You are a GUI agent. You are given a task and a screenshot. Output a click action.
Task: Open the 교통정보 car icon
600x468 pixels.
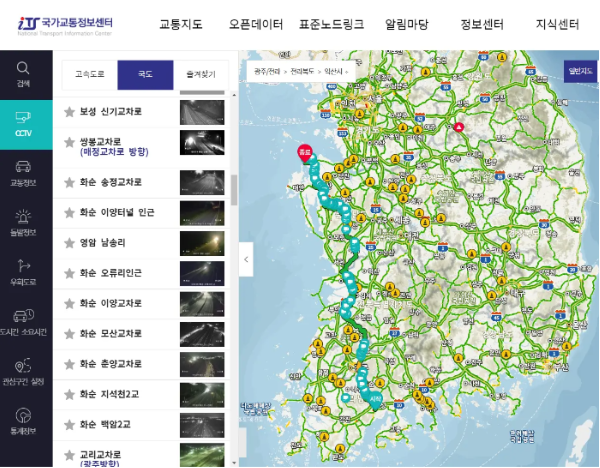click(23, 174)
